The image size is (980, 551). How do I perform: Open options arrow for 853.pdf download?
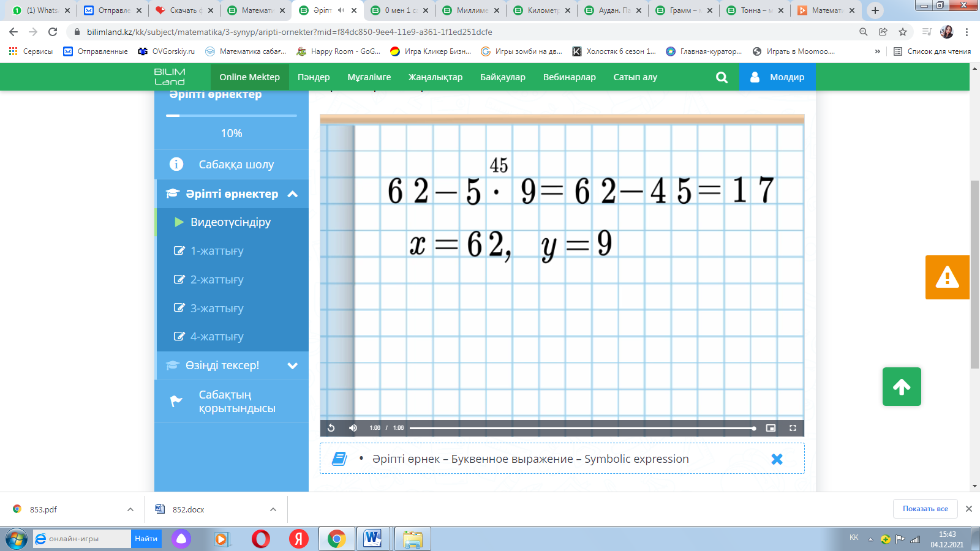click(x=130, y=509)
